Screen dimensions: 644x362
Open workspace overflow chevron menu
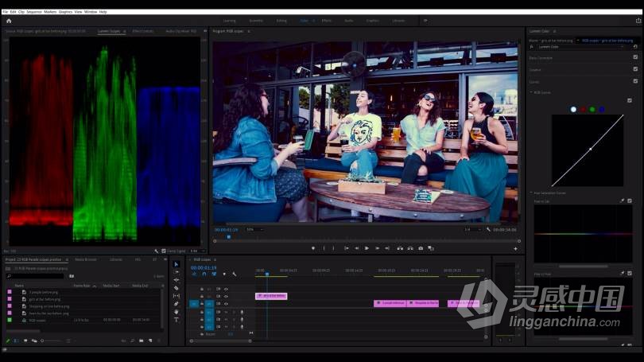(x=425, y=21)
